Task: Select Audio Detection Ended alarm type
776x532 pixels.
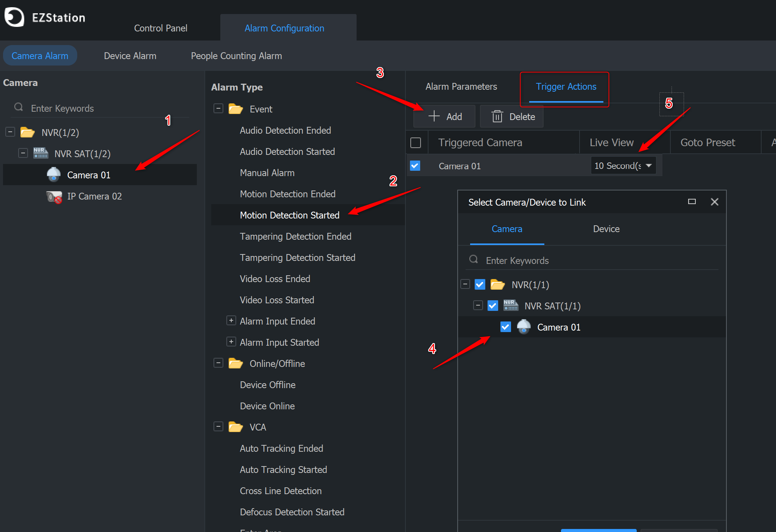Action: pos(285,131)
